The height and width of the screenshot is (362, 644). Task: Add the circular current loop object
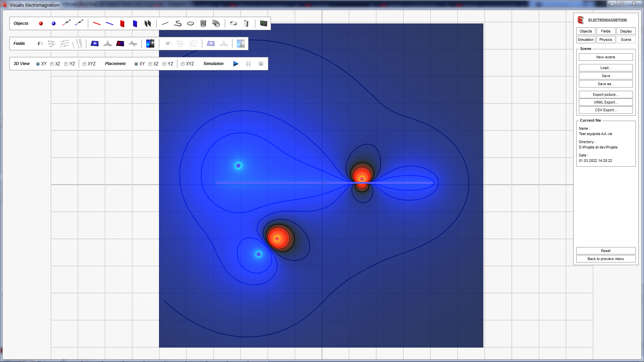tap(191, 23)
